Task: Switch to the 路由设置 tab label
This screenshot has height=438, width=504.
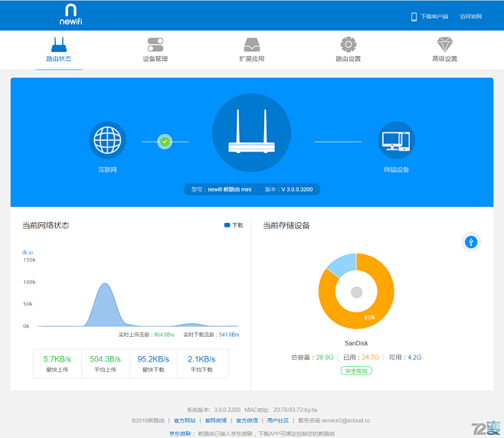Action: click(348, 59)
